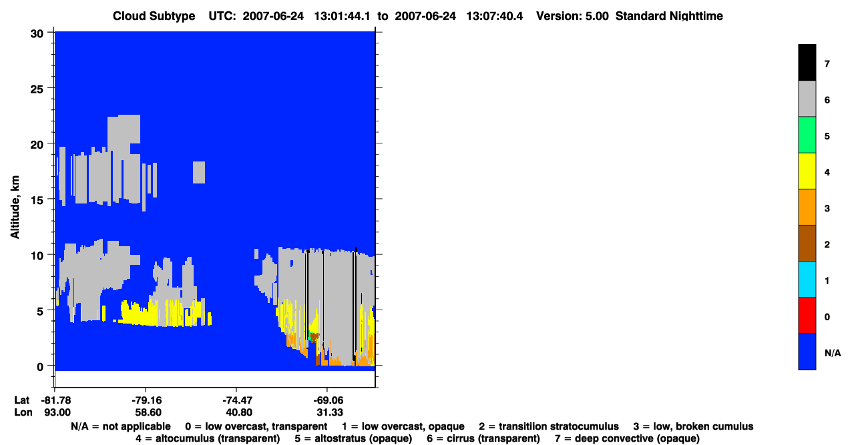Click the green altostratus swatch labeled 5

[807, 135]
